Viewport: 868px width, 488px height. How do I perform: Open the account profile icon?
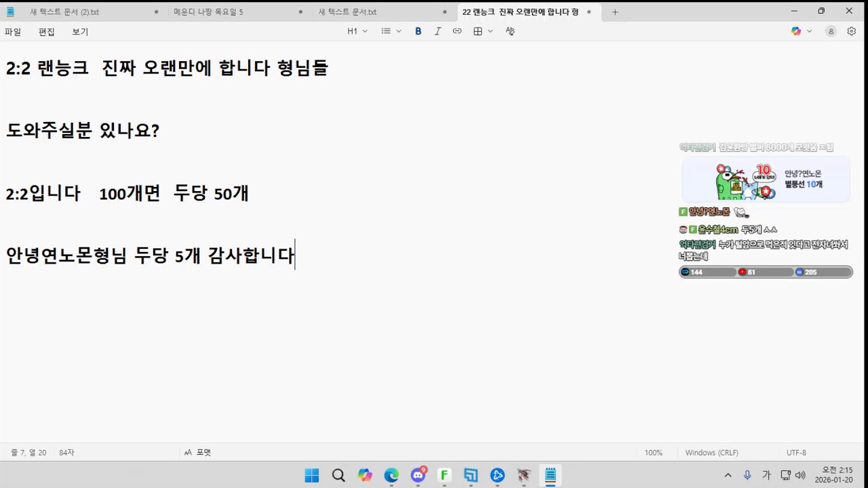coord(831,31)
